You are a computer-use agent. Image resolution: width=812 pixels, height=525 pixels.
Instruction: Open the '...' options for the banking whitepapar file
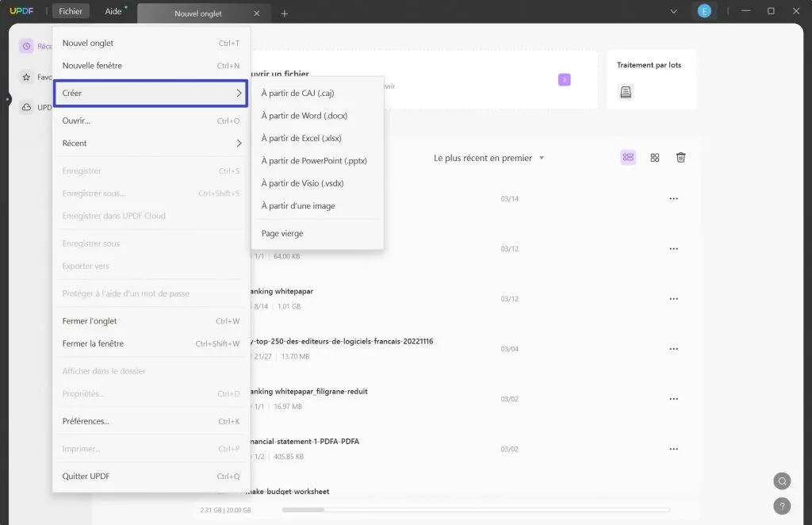(x=673, y=298)
